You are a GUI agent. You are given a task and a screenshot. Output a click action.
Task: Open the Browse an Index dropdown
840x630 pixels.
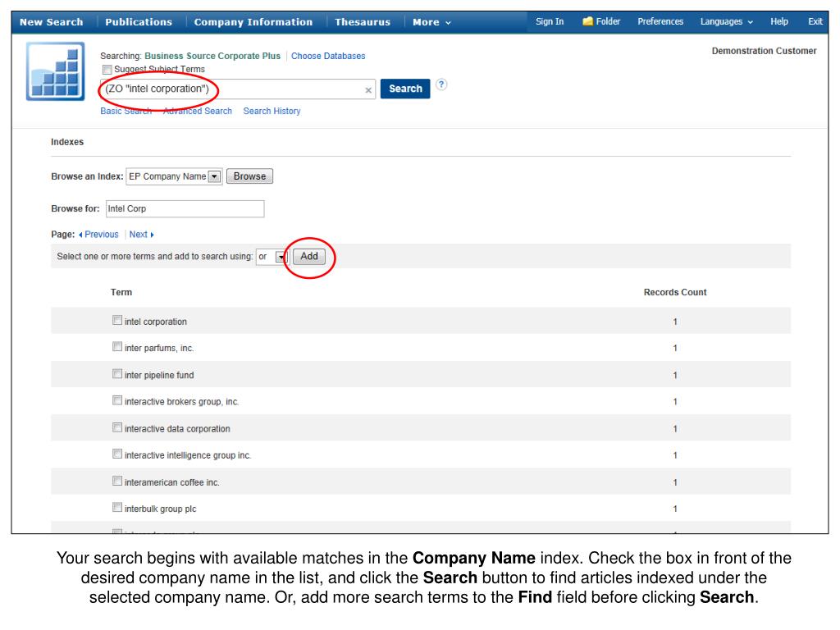(x=215, y=176)
